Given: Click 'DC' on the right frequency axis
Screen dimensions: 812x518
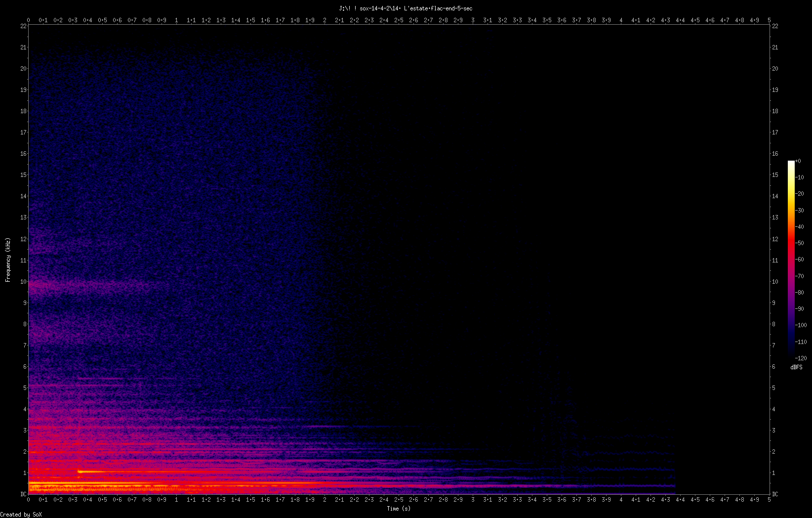Looking at the screenshot, I should pyautogui.click(x=775, y=494).
